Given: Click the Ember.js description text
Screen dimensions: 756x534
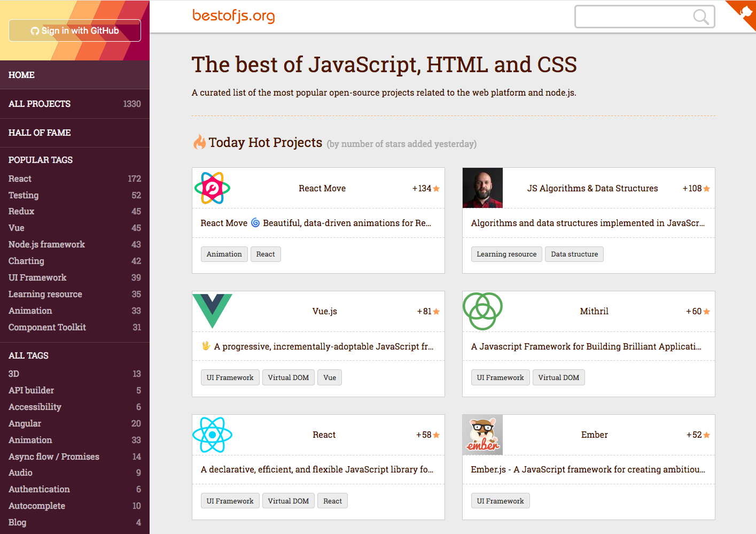Looking at the screenshot, I should point(588,469).
